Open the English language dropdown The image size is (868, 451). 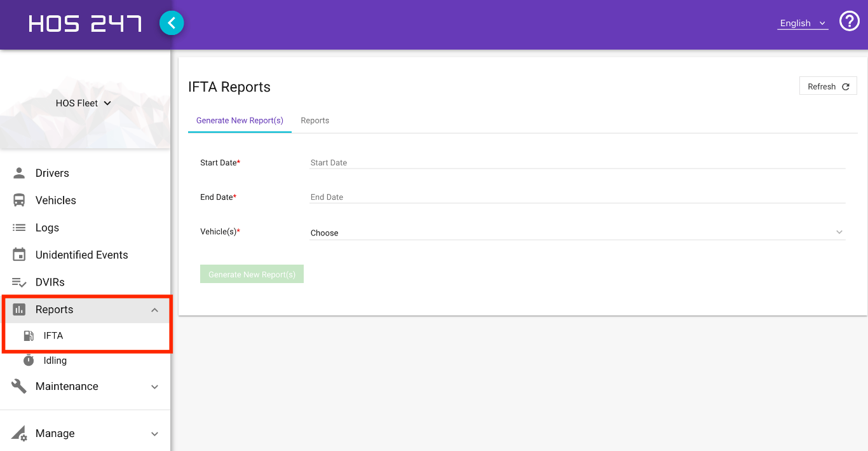tap(803, 23)
